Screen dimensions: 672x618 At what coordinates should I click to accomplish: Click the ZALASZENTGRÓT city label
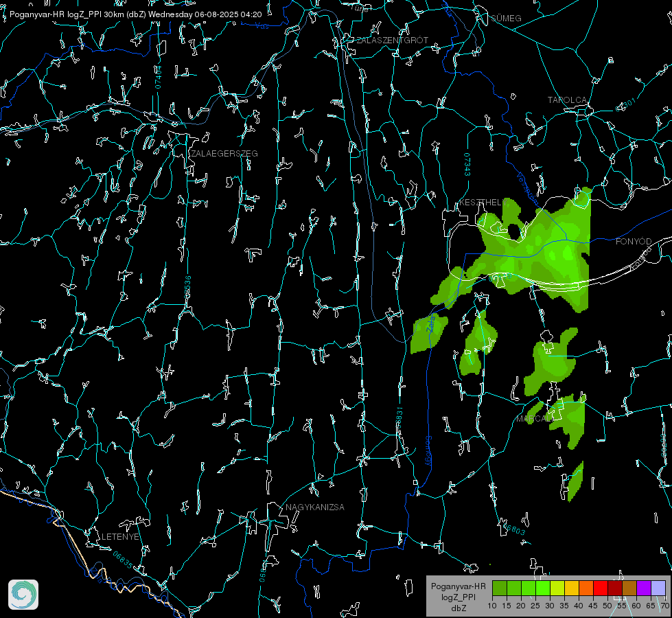coord(392,40)
